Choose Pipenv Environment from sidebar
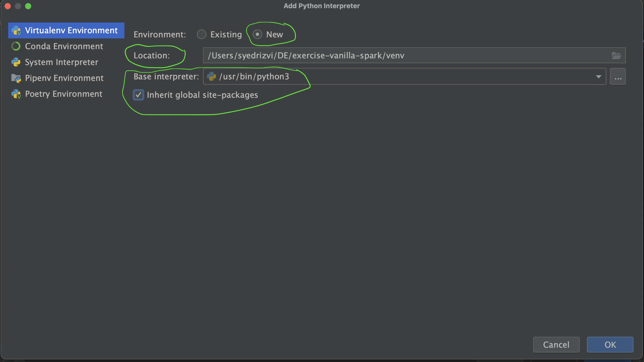The height and width of the screenshot is (362, 644). (x=64, y=78)
